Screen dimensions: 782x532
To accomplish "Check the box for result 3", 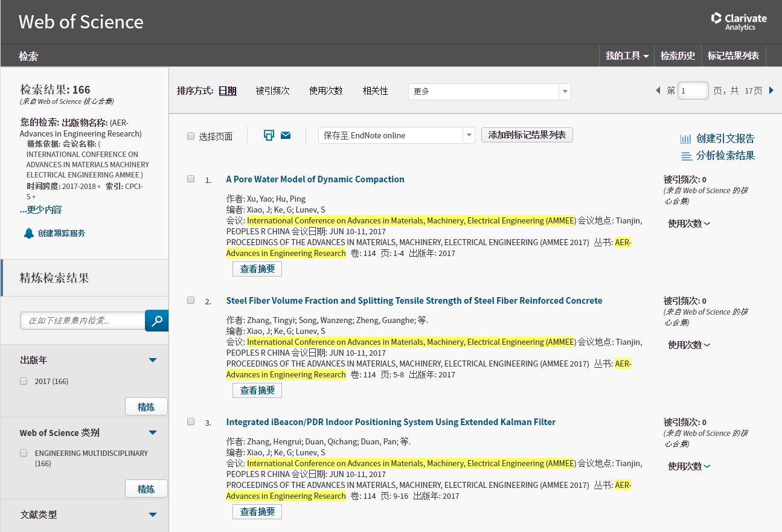I will point(191,421).
